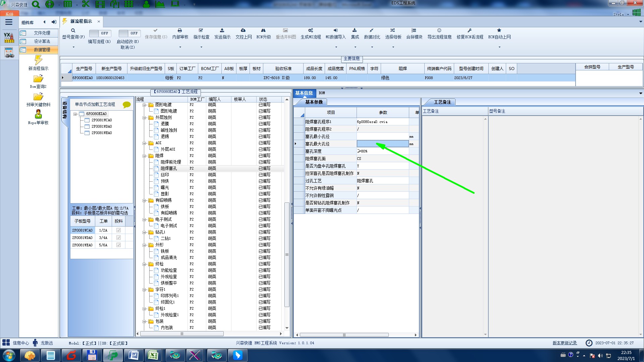Viewport: 644px width, 362px height.
Task: Click the green scissors quick-access icon
Action: pos(86,4)
